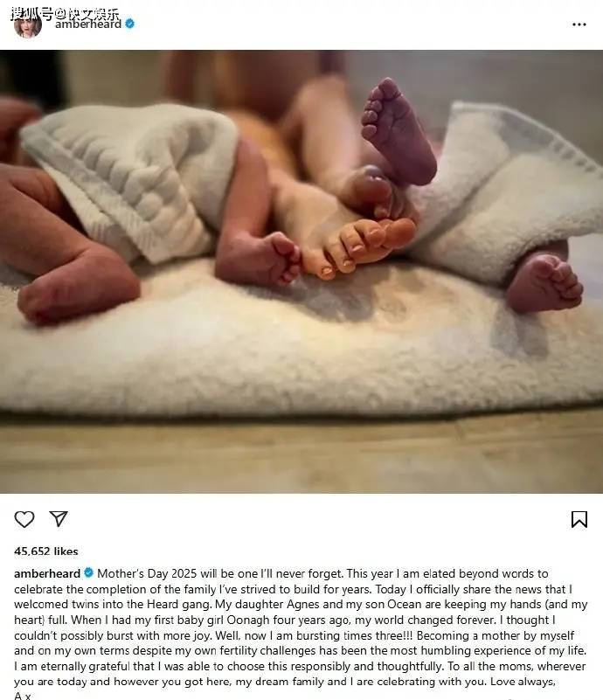This screenshot has width=603, height=700.
Task: View the 45,652 likes list
Action: [46, 551]
